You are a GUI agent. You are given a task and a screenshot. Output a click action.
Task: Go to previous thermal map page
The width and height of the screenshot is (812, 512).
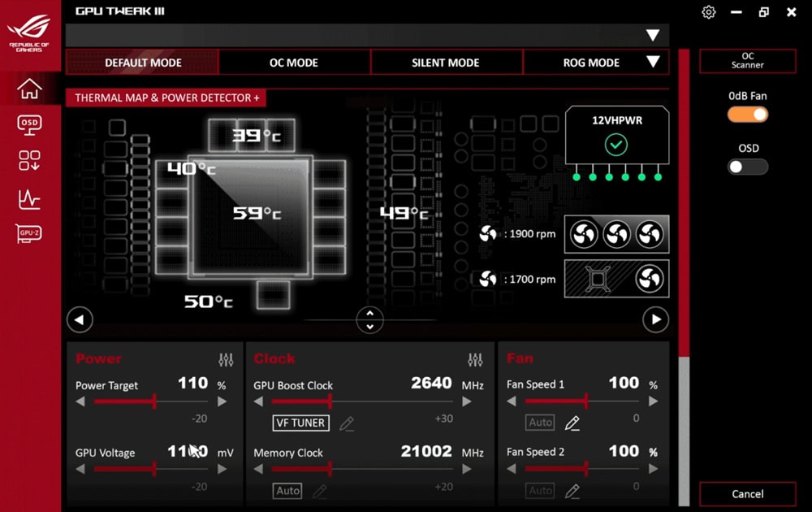tap(80, 319)
